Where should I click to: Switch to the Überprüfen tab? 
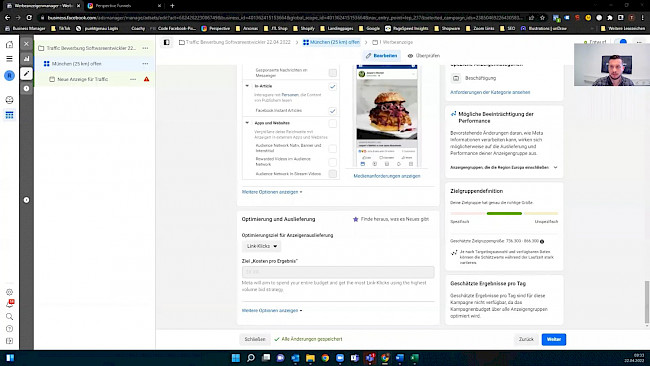(424, 56)
